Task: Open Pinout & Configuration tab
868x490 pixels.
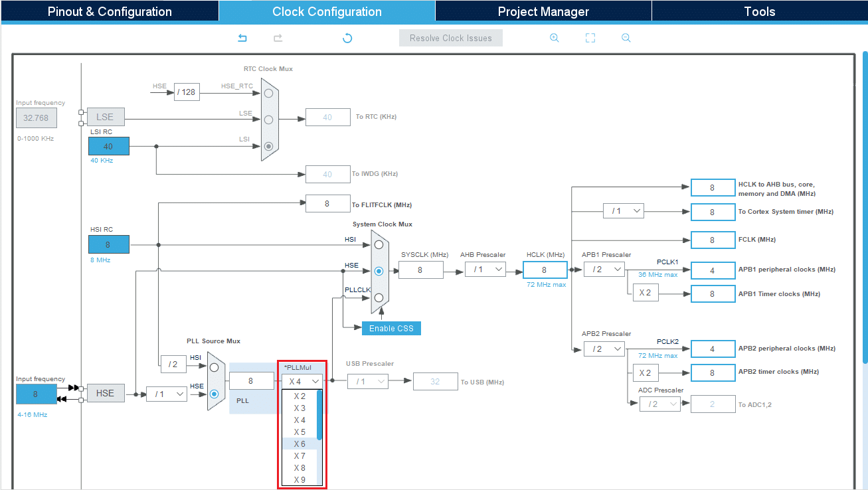Action: [x=110, y=11]
